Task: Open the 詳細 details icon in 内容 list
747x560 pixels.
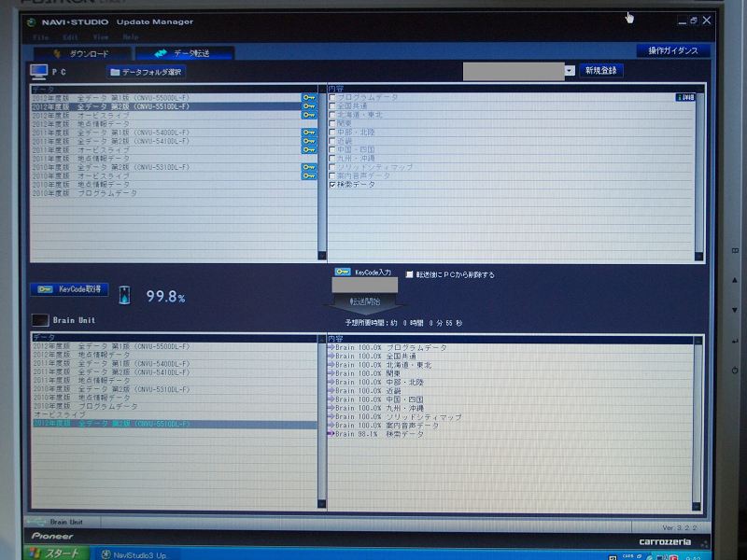Action: click(x=685, y=97)
